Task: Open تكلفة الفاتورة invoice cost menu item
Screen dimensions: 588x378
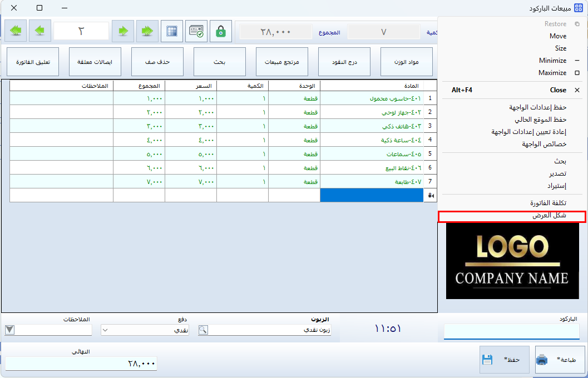Action: tap(512, 203)
